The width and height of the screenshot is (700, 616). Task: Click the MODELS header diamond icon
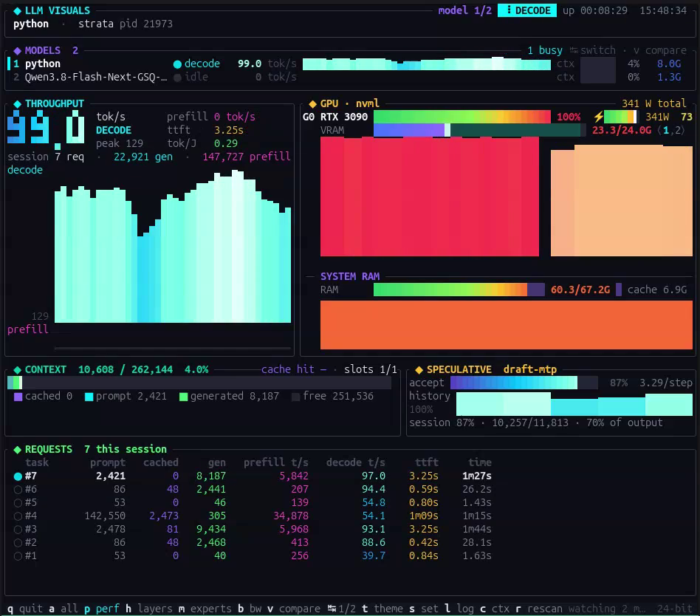pos(17,50)
